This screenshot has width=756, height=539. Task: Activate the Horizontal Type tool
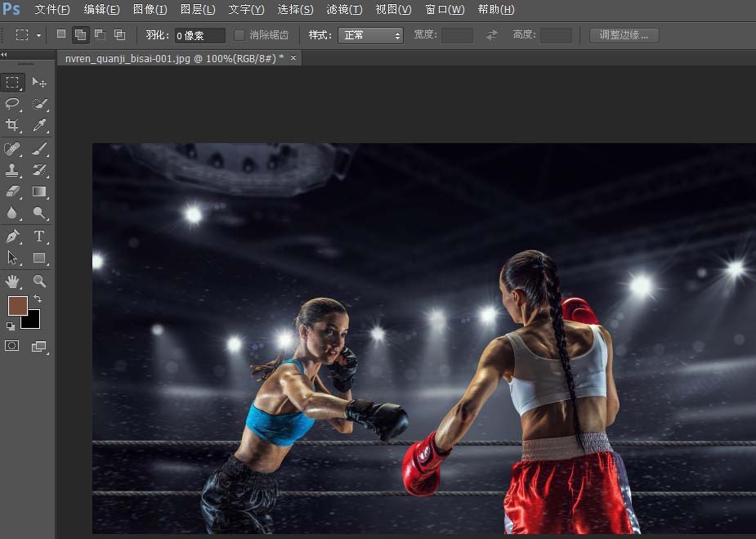39,236
